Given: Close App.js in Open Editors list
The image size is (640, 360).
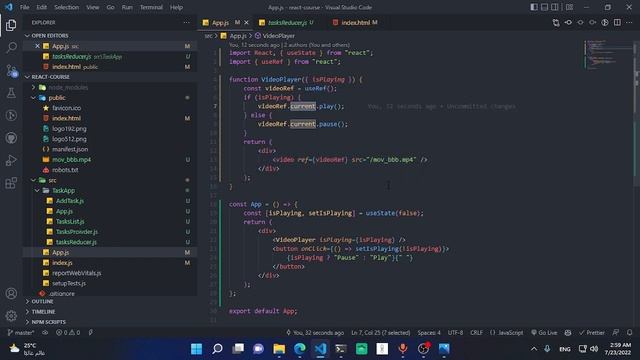Looking at the screenshot, I should [x=37, y=46].
